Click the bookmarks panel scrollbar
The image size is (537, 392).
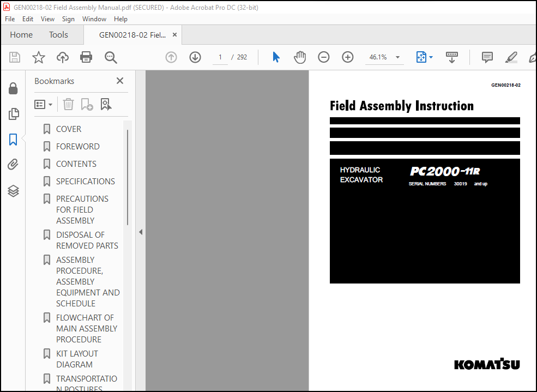pyautogui.click(x=128, y=177)
